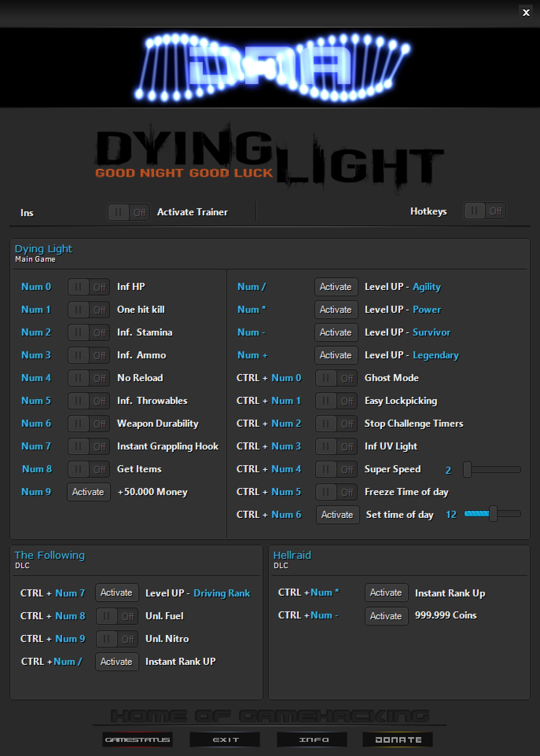Switch on One hit kill
The width and height of the screenshot is (540, 756).
tap(89, 310)
